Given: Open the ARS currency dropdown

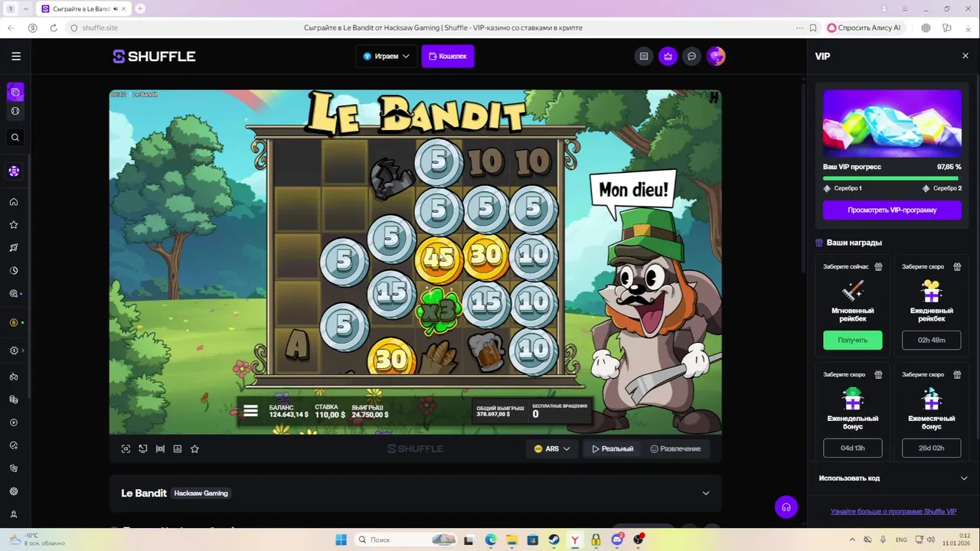Looking at the screenshot, I should click(x=552, y=449).
